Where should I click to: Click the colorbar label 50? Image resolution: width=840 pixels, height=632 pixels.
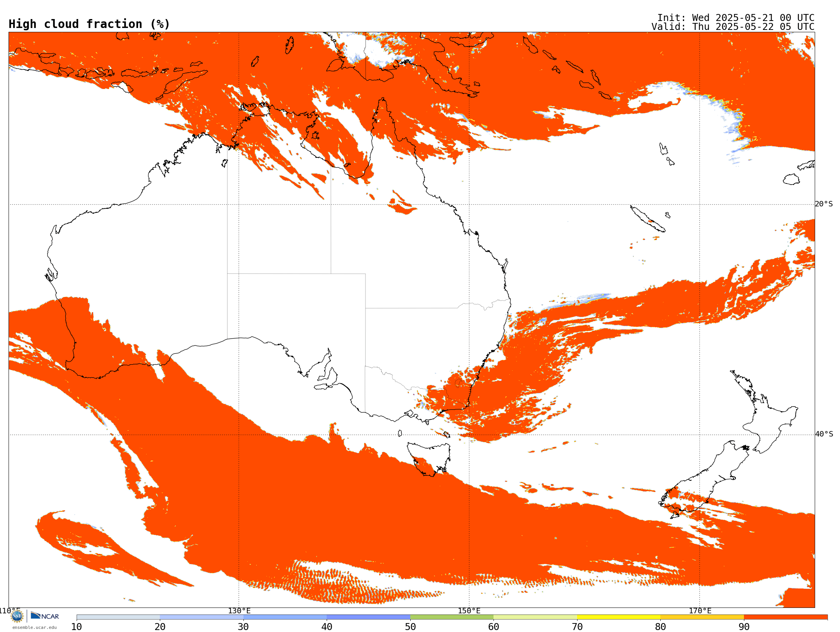[410, 627]
